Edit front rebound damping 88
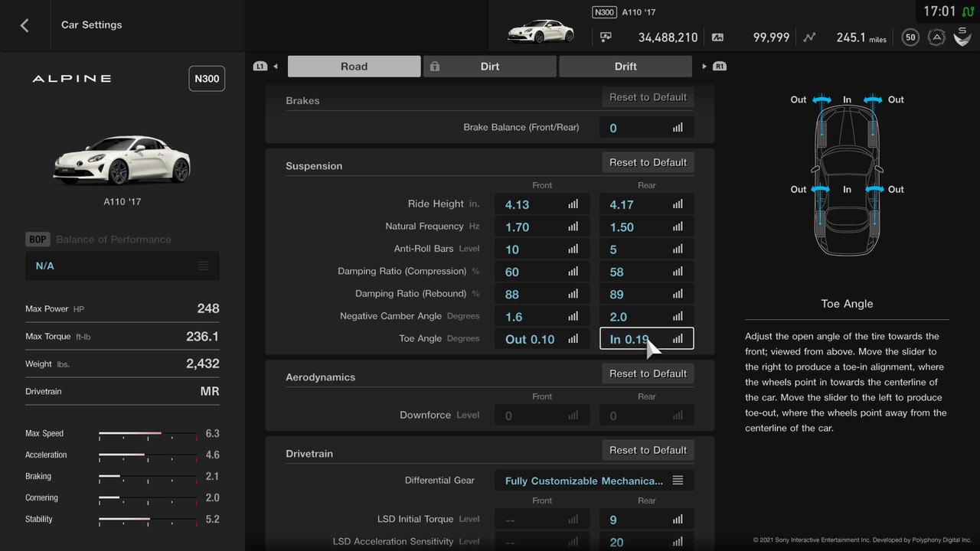Screen dimensions: 980x551 click(x=542, y=294)
